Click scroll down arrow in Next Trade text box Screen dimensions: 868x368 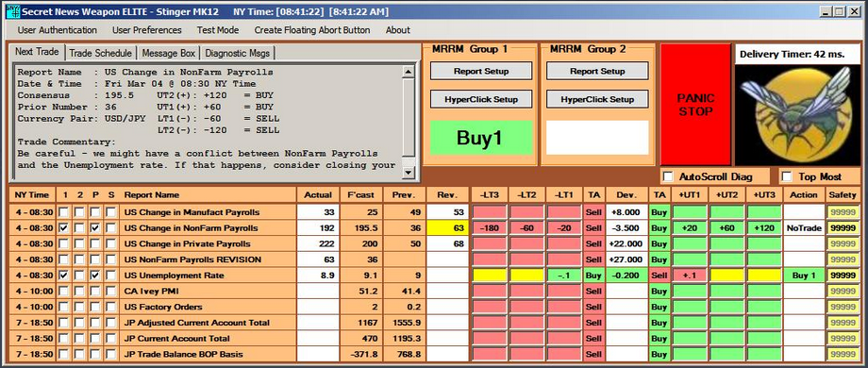click(x=409, y=173)
